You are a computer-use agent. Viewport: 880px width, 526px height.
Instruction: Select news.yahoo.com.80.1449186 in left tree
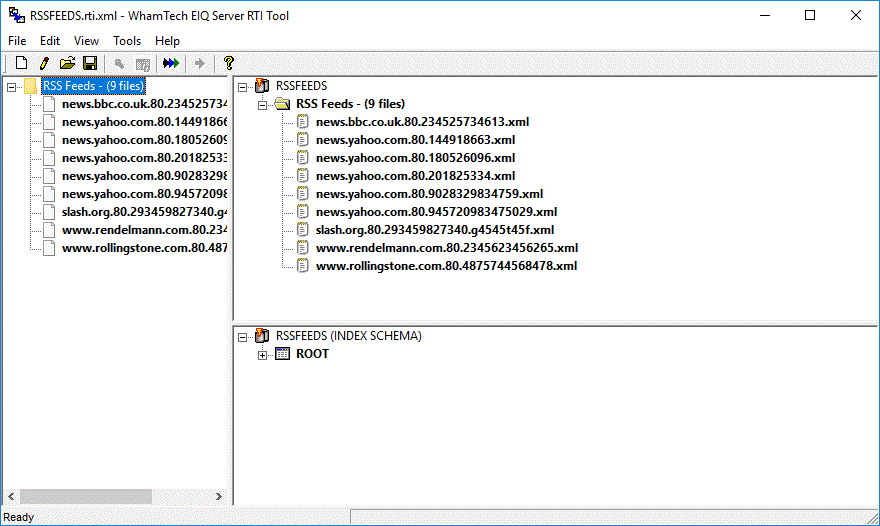[144, 122]
